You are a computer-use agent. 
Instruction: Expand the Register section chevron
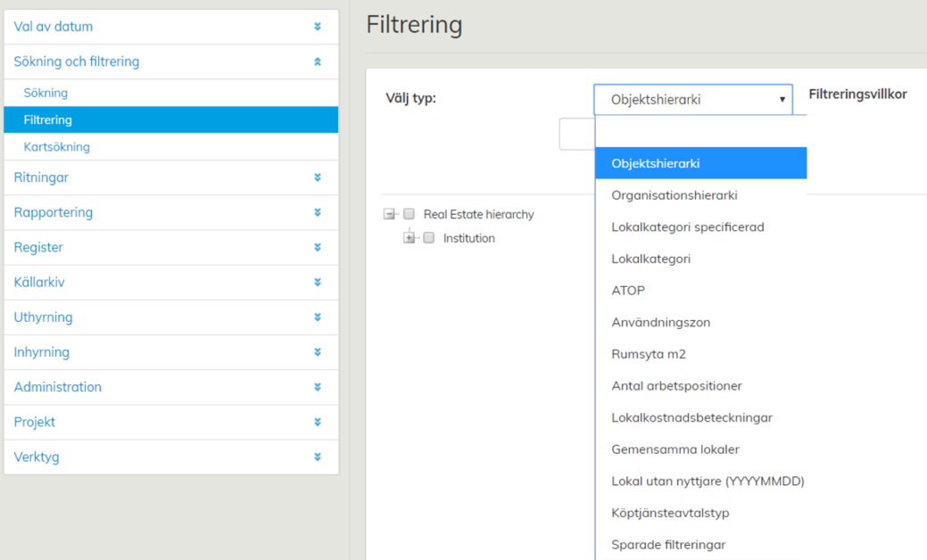point(318,248)
